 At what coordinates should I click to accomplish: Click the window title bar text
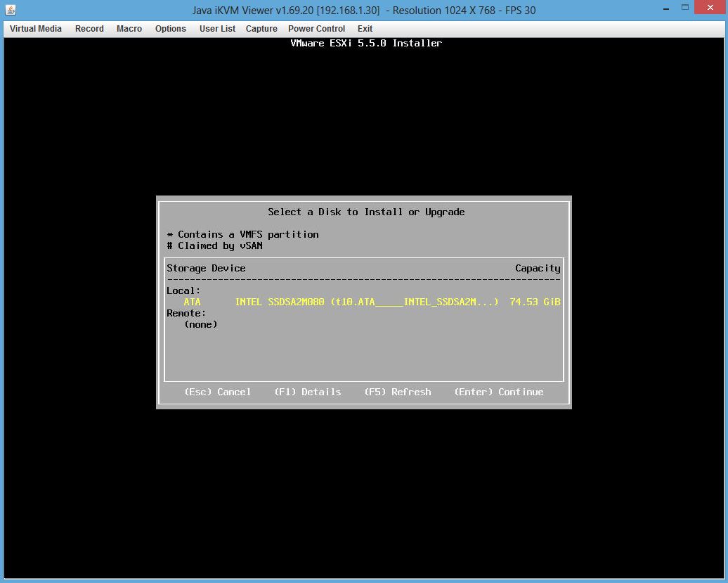coord(364,11)
